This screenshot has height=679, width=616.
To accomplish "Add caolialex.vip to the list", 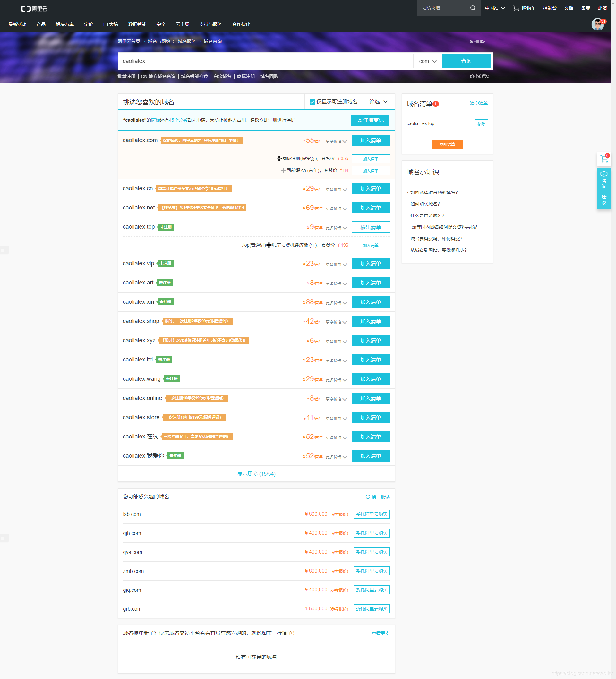I will click(370, 264).
